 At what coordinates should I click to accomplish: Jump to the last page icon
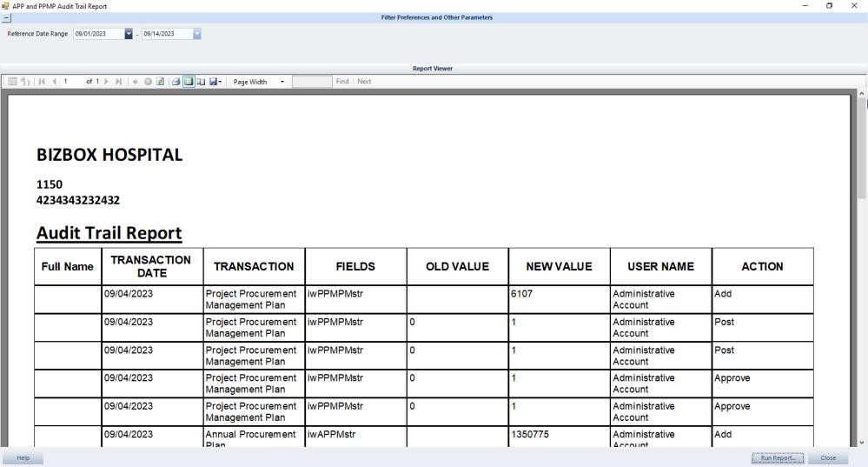[119, 82]
